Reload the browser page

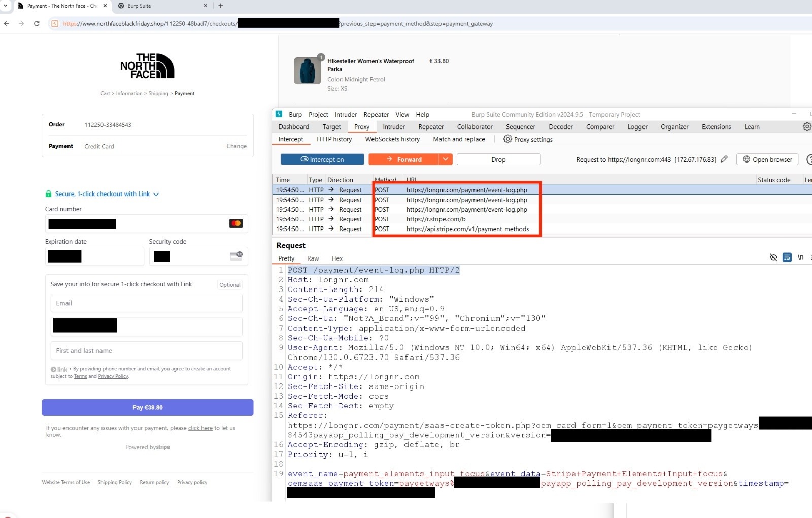pyautogui.click(x=37, y=23)
